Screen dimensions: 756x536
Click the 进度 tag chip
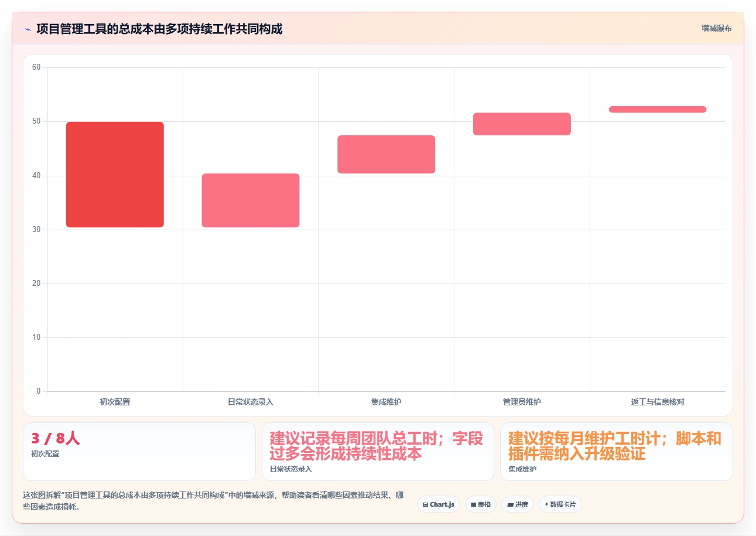pyautogui.click(x=517, y=504)
